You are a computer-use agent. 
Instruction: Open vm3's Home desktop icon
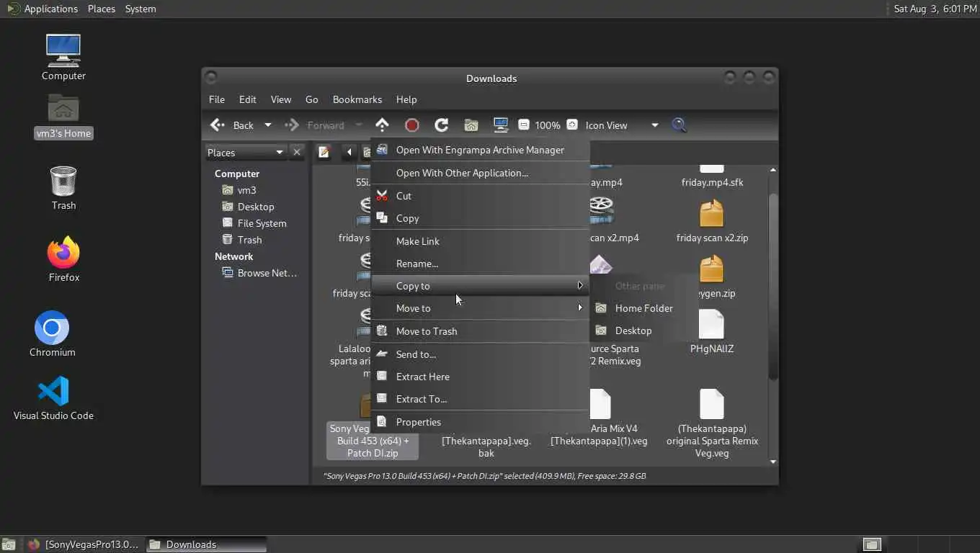coord(63,116)
